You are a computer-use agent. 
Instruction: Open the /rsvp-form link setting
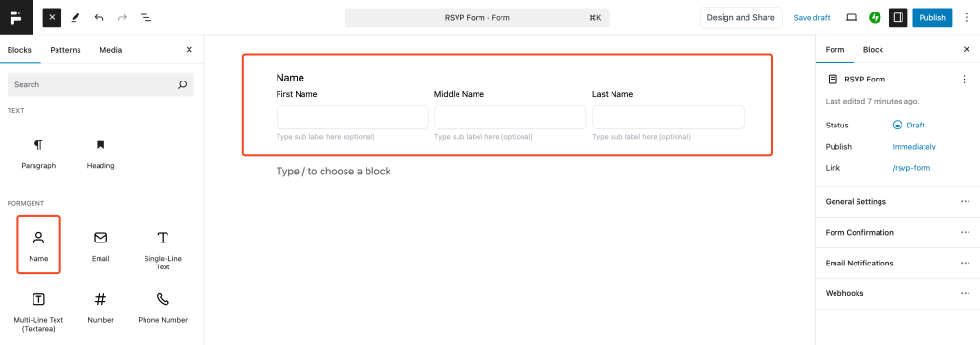(x=912, y=168)
